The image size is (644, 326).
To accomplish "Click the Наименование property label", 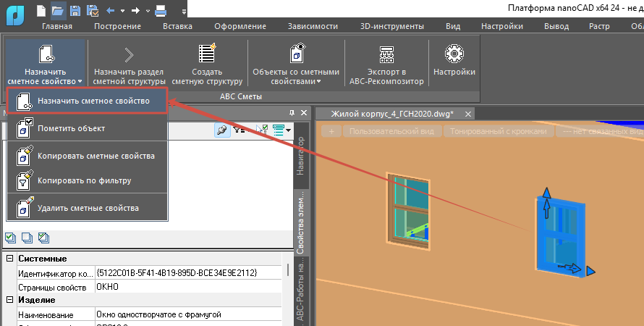I will [x=46, y=315].
